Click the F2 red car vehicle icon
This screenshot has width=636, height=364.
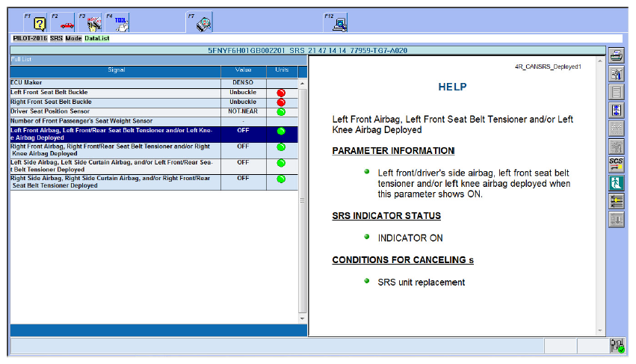coord(67,25)
